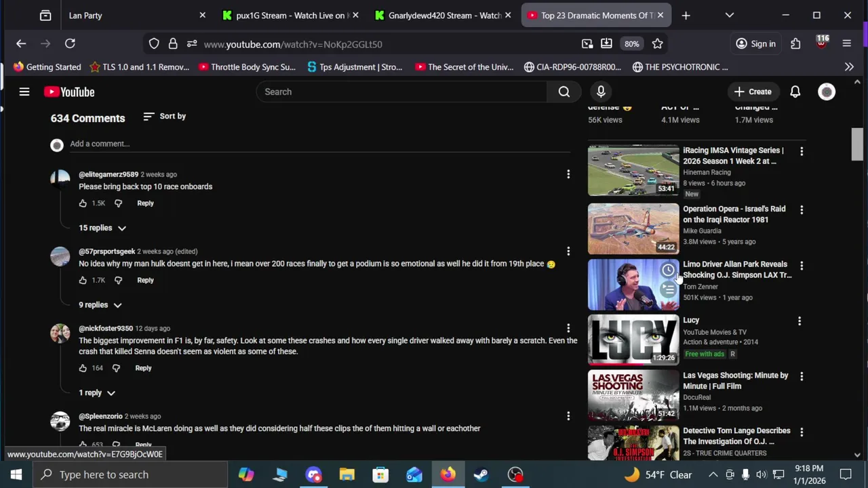Reset the 80% zoom level indicator
Image resolution: width=868 pixels, height=488 pixels.
[x=631, y=44]
